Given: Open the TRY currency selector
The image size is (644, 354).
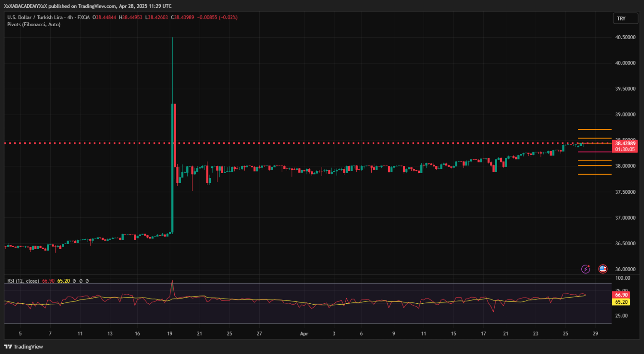Looking at the screenshot, I should point(625,18).
